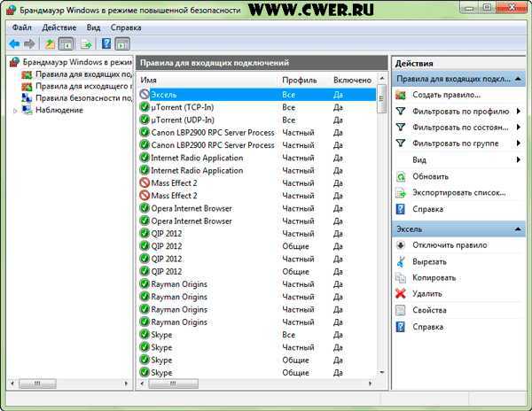
Task: Click the red Удалить X icon
Action: click(401, 293)
